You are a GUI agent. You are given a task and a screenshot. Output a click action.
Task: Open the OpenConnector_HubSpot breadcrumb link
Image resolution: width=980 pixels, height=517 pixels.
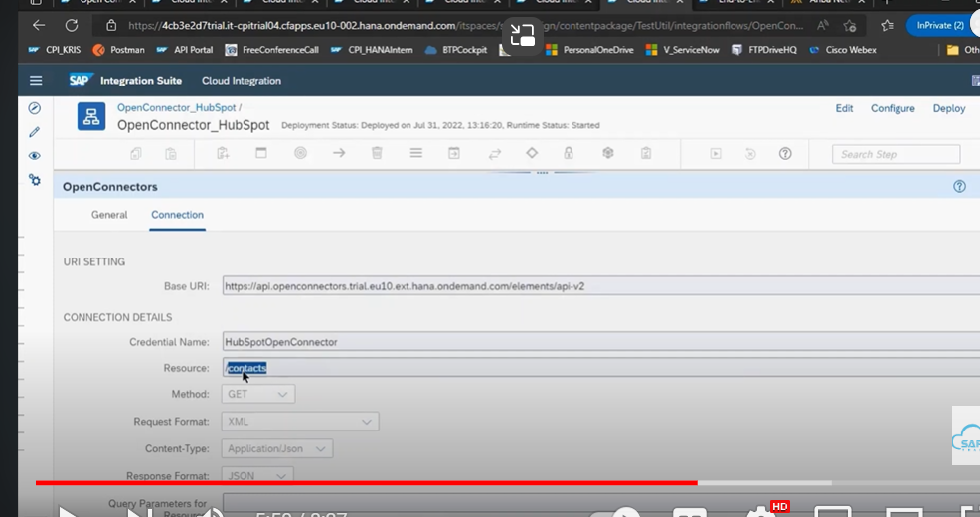point(176,107)
